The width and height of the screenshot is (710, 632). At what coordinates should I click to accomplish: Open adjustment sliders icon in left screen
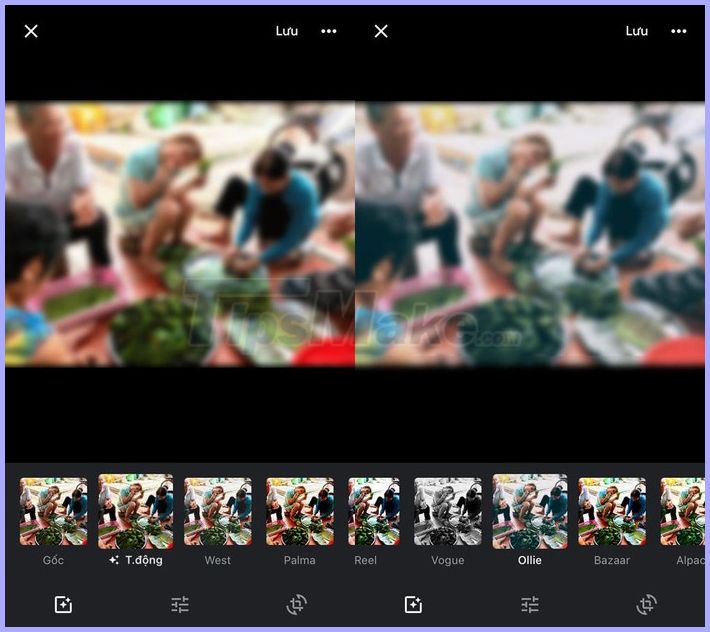[180, 604]
